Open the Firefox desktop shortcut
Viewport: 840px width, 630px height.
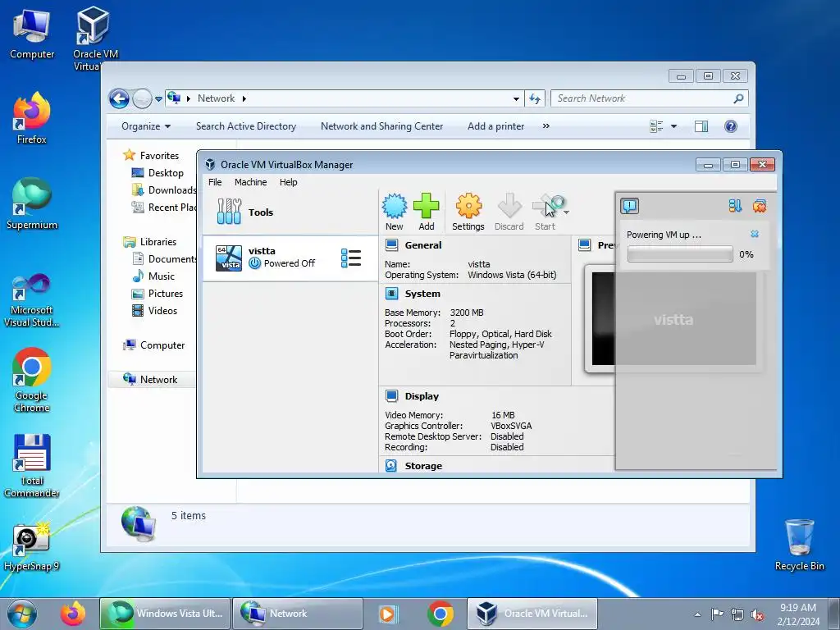click(32, 118)
